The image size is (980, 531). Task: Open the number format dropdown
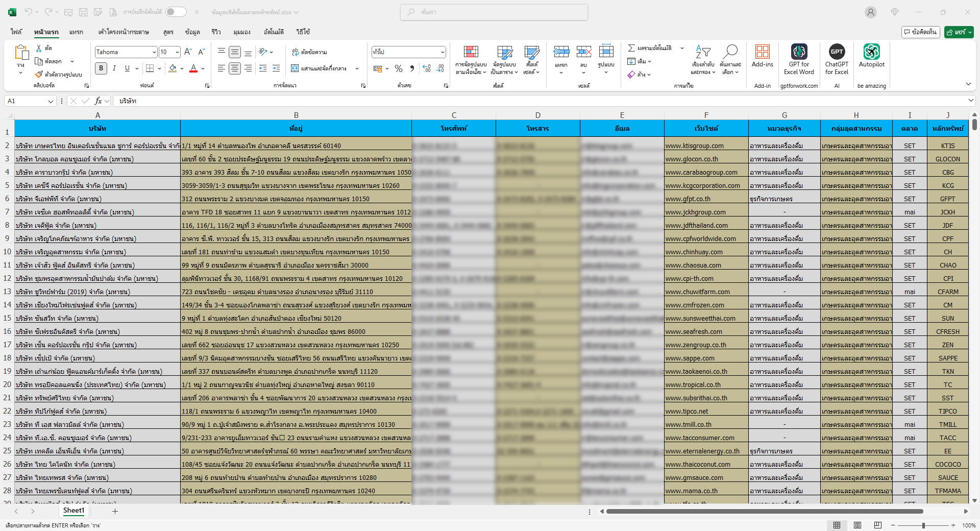[442, 52]
